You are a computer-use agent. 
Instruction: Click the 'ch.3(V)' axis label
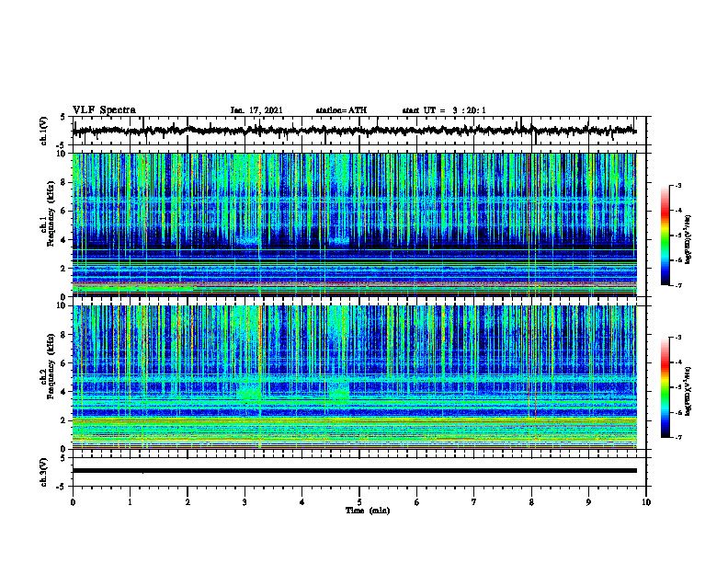click(x=43, y=472)
